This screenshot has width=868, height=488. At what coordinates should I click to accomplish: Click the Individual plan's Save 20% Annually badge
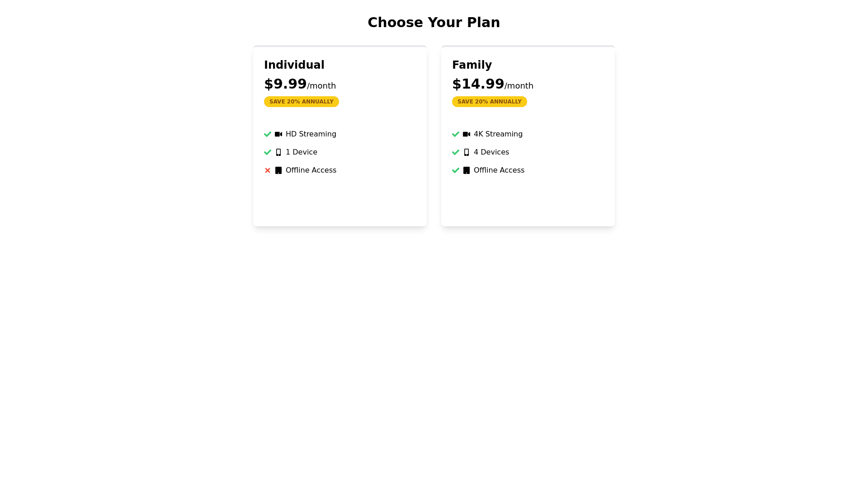302,102
